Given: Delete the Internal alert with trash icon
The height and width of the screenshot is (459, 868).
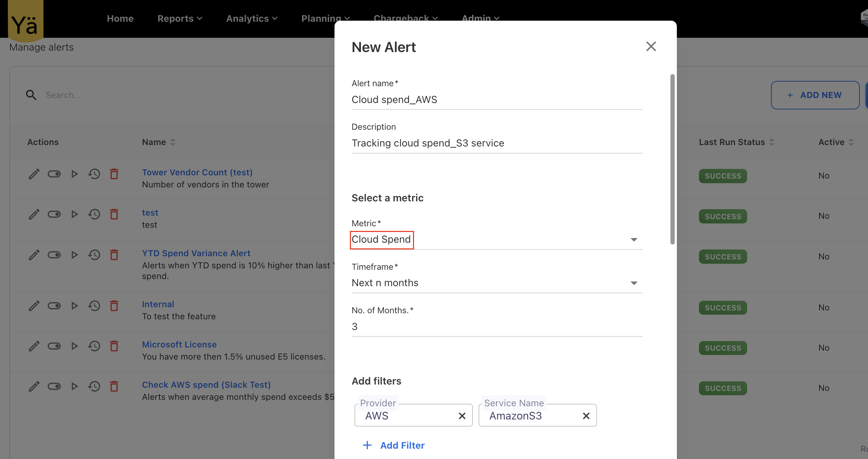Looking at the screenshot, I should [114, 306].
